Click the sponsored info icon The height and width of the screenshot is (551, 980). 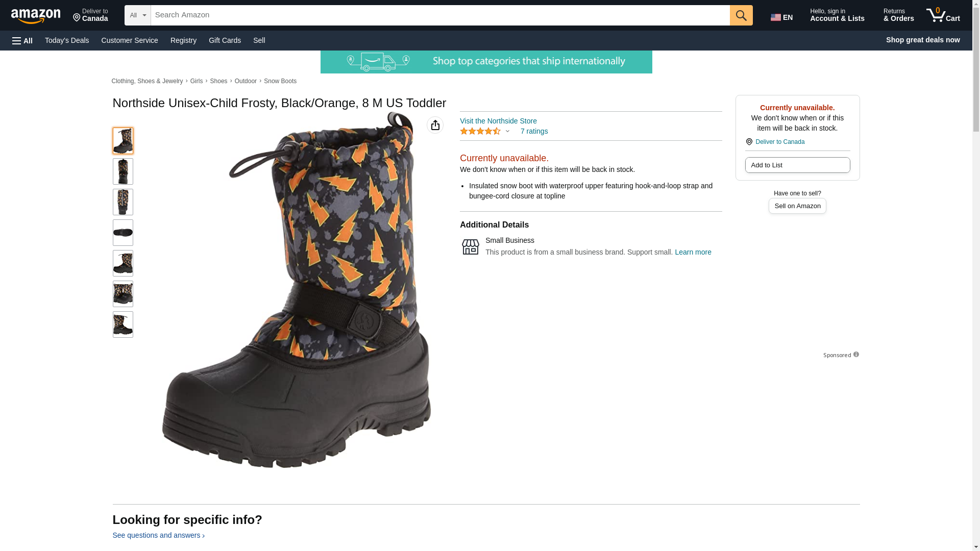click(x=856, y=355)
